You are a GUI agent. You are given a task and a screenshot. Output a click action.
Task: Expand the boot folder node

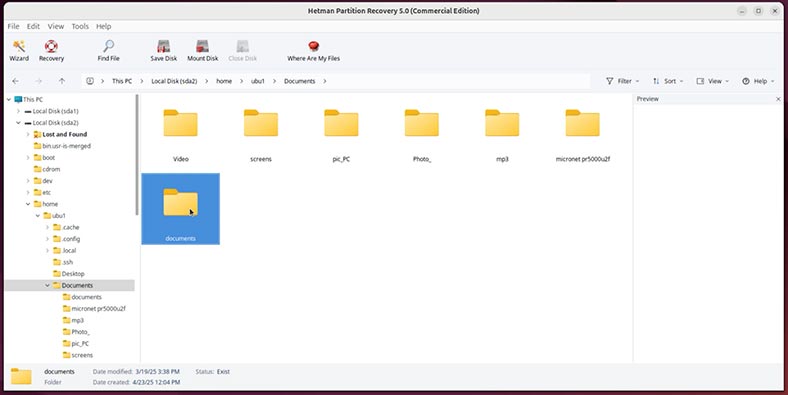[28, 157]
